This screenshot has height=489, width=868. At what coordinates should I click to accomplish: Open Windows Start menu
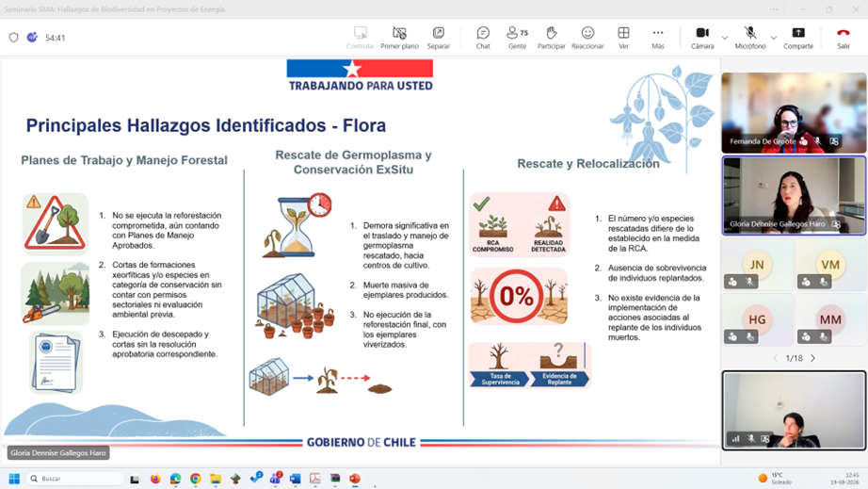click(x=14, y=479)
